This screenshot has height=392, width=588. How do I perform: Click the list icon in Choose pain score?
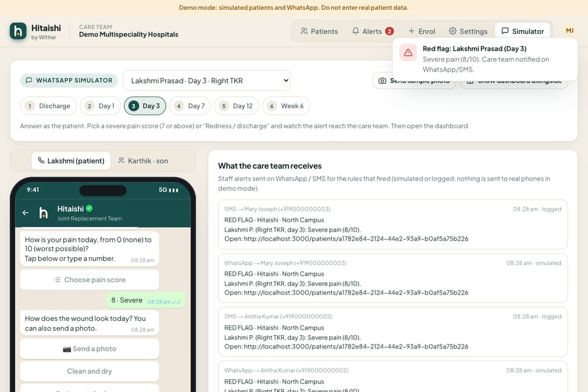pos(57,280)
